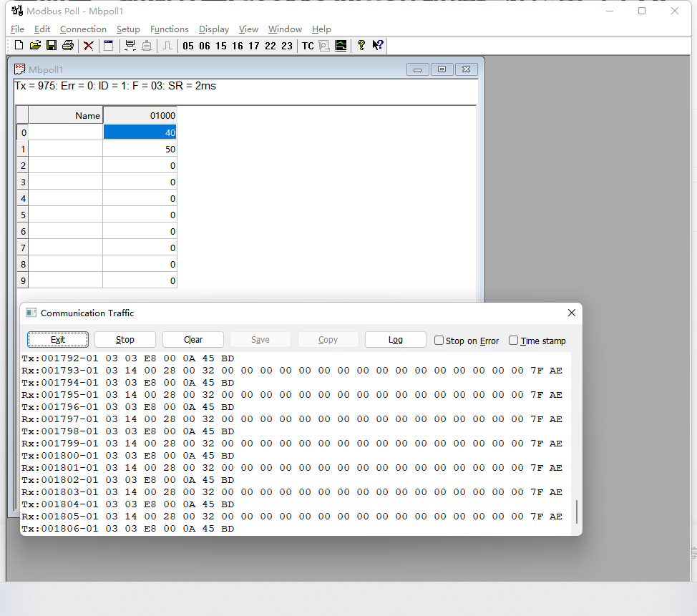Close the Communication Traffic dialog
The height and width of the screenshot is (616, 697).
point(572,313)
